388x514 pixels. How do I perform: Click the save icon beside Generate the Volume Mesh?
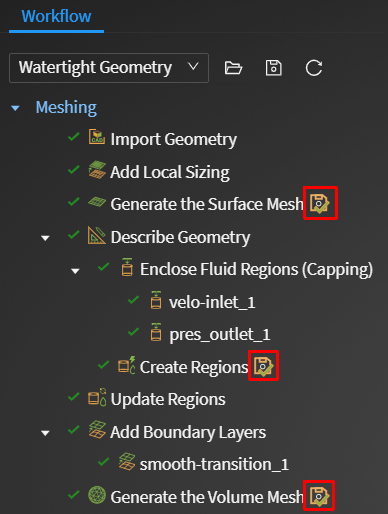tap(319, 496)
